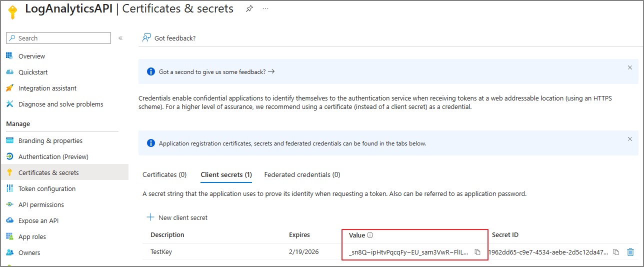Select the secret value starting _sn8Q~
Screen dimensions: 644x267
pos(408,252)
